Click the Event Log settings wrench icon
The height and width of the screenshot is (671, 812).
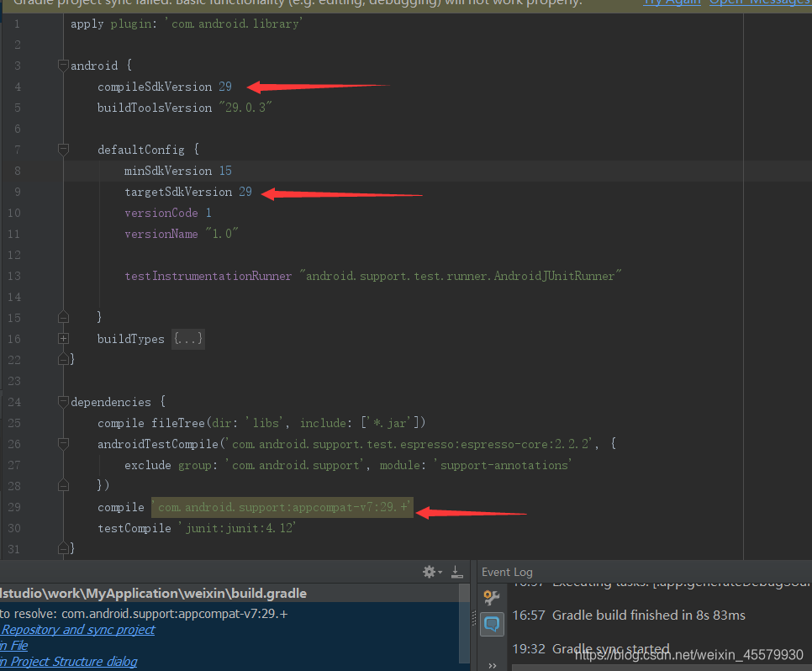492,597
